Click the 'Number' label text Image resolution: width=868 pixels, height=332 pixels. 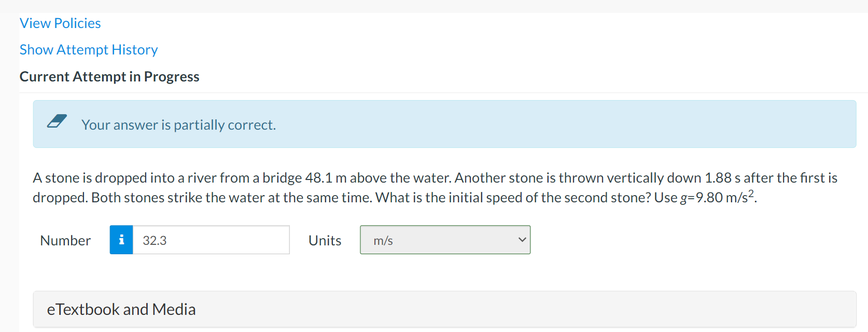(65, 241)
